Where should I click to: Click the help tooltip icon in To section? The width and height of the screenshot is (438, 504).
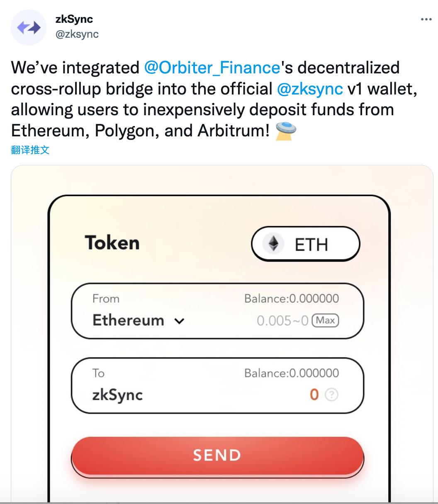331,395
